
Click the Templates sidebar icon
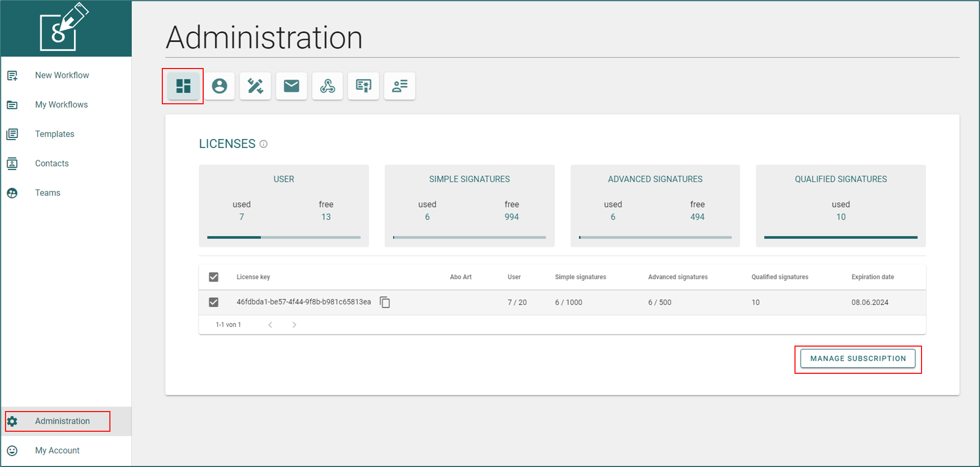(12, 134)
